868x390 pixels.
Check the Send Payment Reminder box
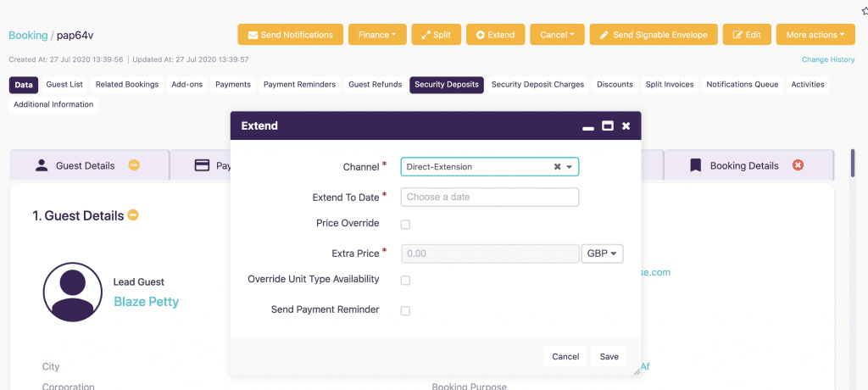pos(406,311)
